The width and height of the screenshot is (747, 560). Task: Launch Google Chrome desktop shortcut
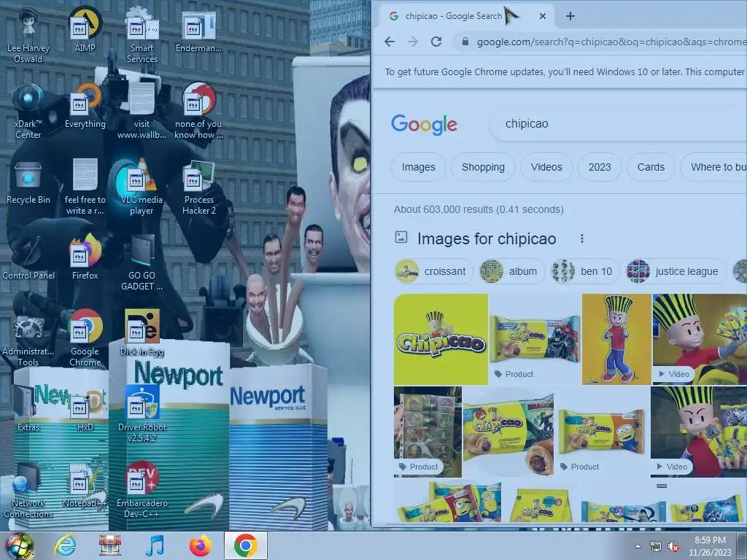pos(85,338)
